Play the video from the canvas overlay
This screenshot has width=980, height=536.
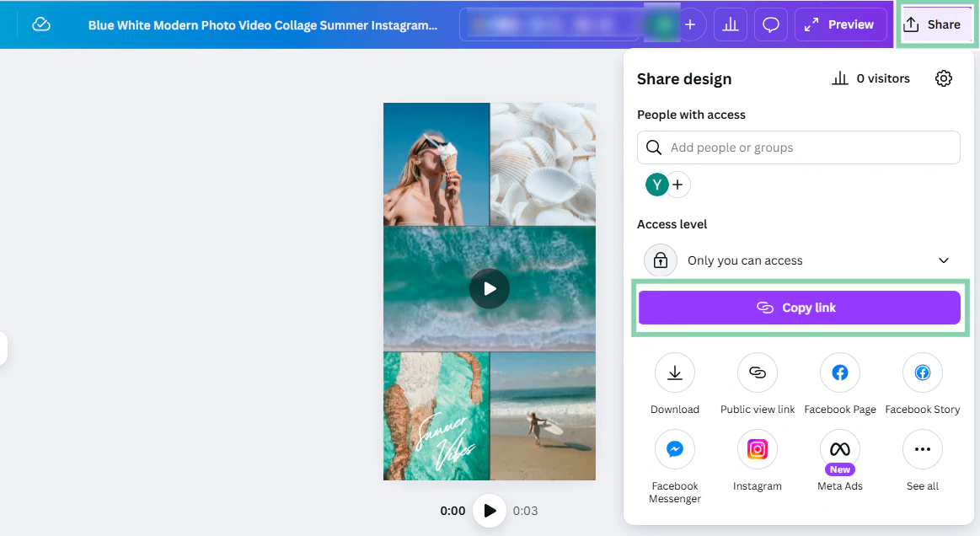pyautogui.click(x=490, y=288)
